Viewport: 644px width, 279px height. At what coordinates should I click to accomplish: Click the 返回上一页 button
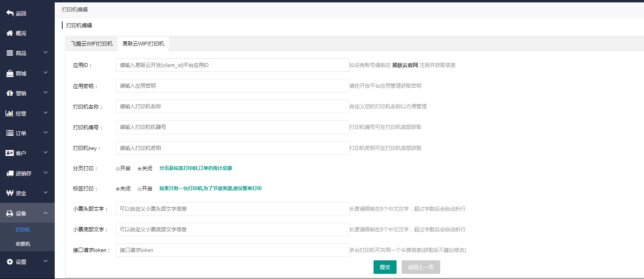[x=421, y=267]
